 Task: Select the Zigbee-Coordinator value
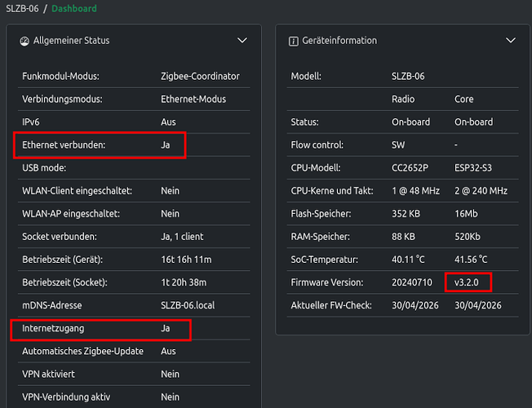click(200, 77)
